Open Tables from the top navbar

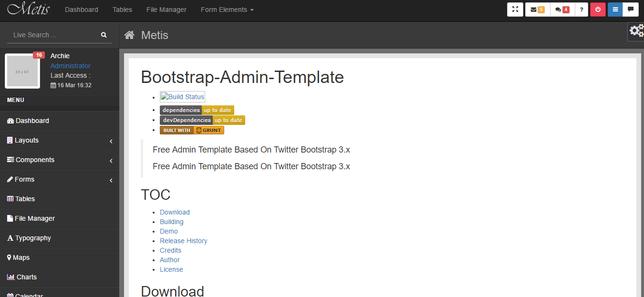pyautogui.click(x=122, y=10)
